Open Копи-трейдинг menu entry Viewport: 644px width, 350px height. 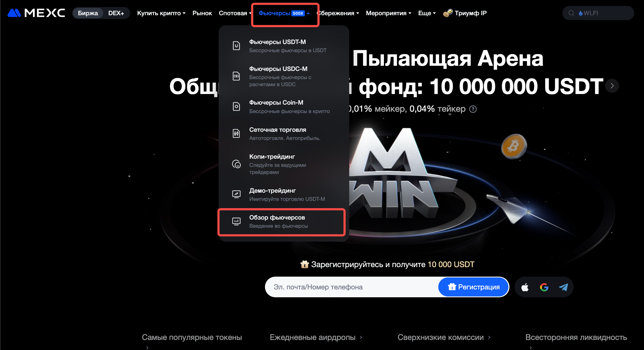click(284, 164)
